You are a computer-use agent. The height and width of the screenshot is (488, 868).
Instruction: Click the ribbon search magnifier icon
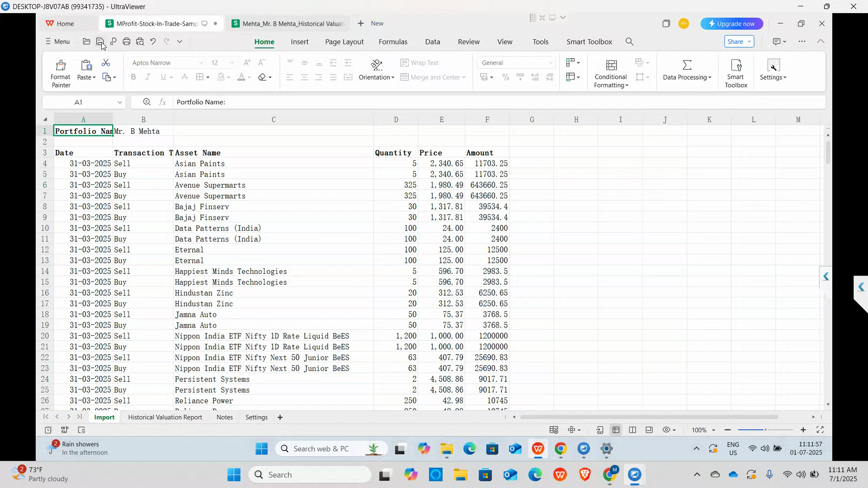(629, 42)
